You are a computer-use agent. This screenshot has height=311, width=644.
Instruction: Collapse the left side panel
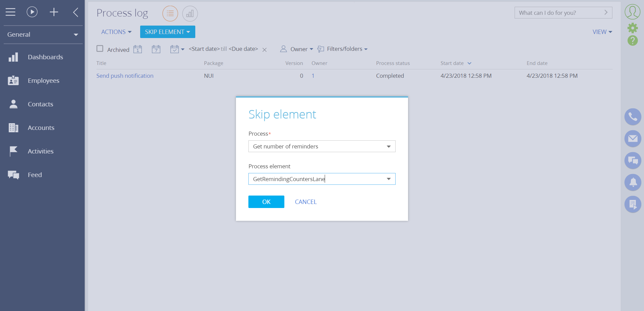[76, 12]
